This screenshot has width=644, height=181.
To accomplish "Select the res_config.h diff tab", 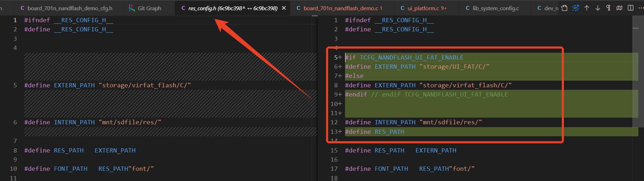I will (233, 8).
